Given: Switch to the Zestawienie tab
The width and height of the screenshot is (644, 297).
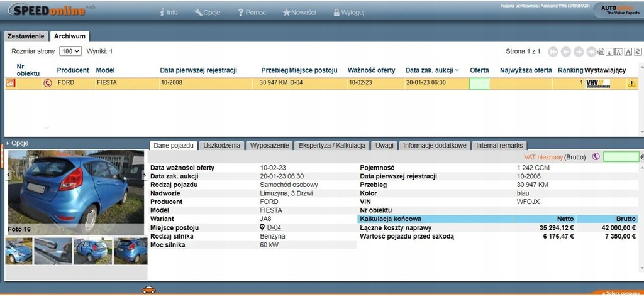Looking at the screenshot, I should coord(26,36).
